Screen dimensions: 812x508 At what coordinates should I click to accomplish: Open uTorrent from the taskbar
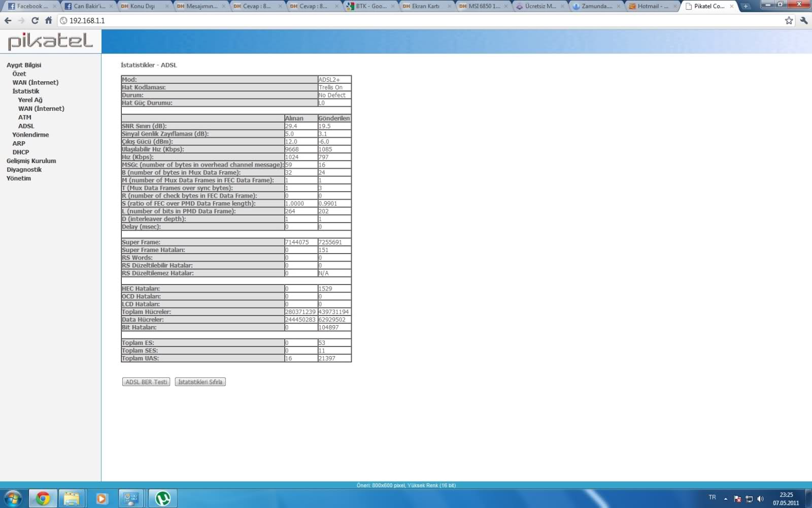162,498
